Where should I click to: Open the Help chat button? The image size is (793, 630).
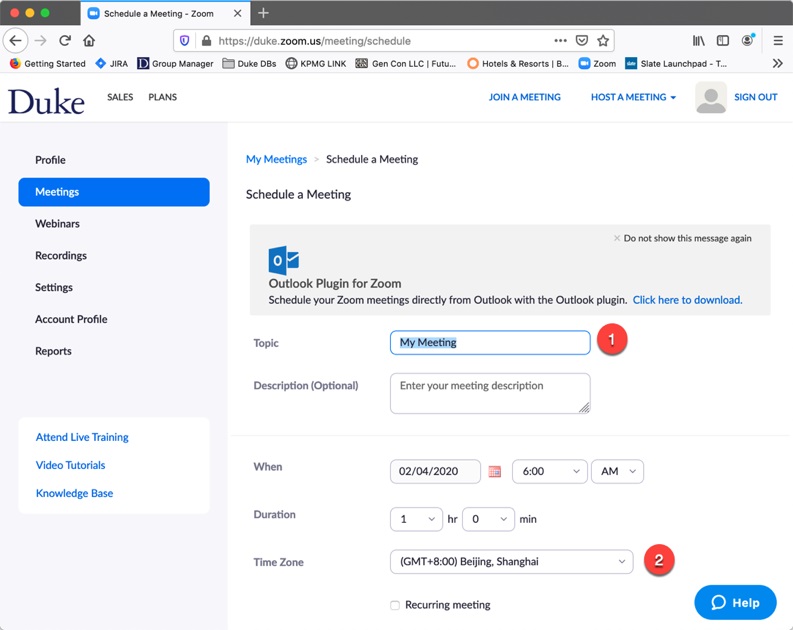[735, 603]
